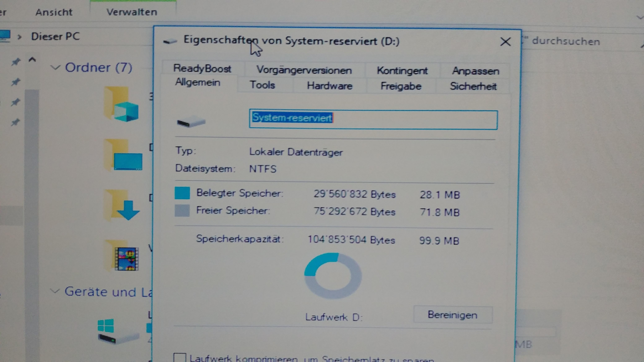This screenshot has height=362, width=644.
Task: Switch to the Tools tab
Action: [262, 85]
